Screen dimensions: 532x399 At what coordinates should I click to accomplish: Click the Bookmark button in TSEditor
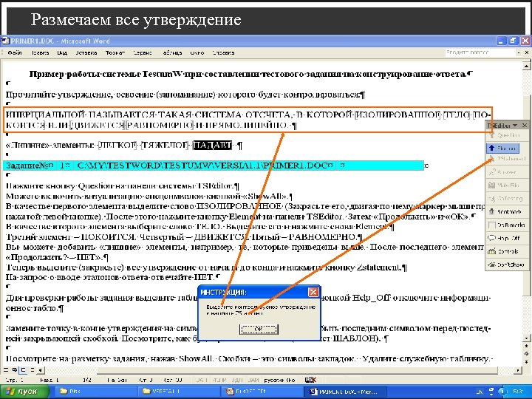[x=505, y=212]
